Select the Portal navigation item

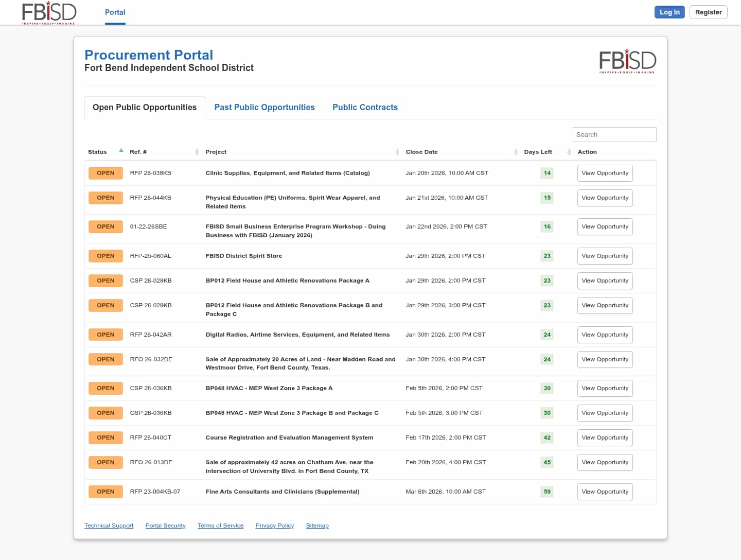115,12
